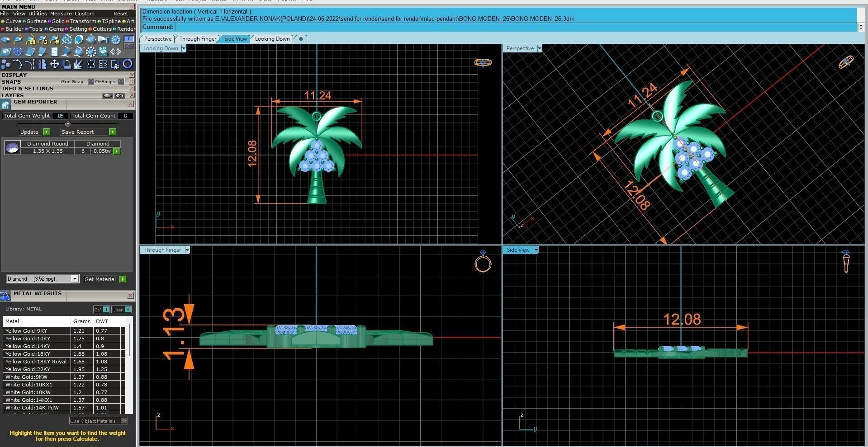Click the gem on curve hash icon
Screen dimensions: 868x447
43,39
